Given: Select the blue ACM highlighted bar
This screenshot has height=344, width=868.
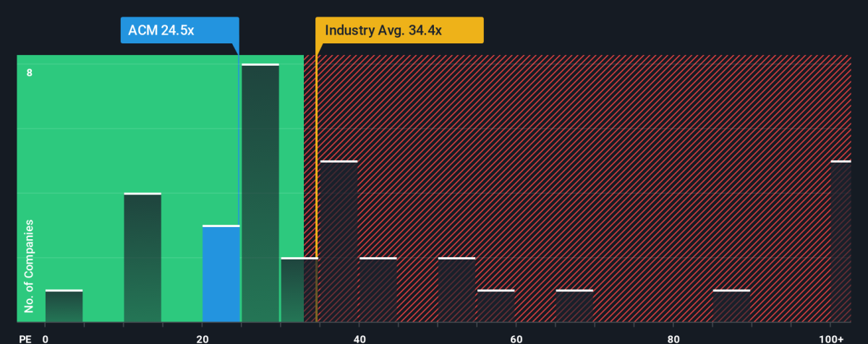Looking at the screenshot, I should coord(221,274).
